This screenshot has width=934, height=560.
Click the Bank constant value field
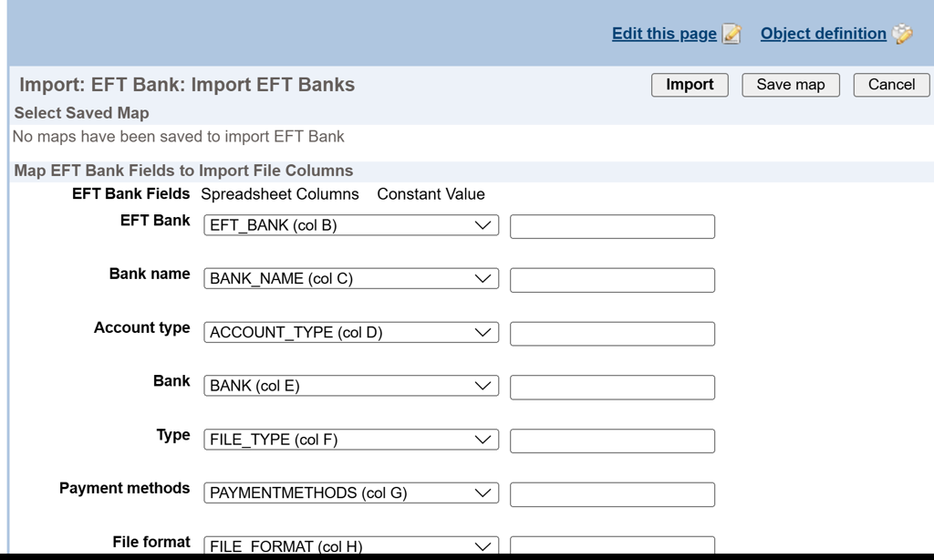click(x=612, y=388)
